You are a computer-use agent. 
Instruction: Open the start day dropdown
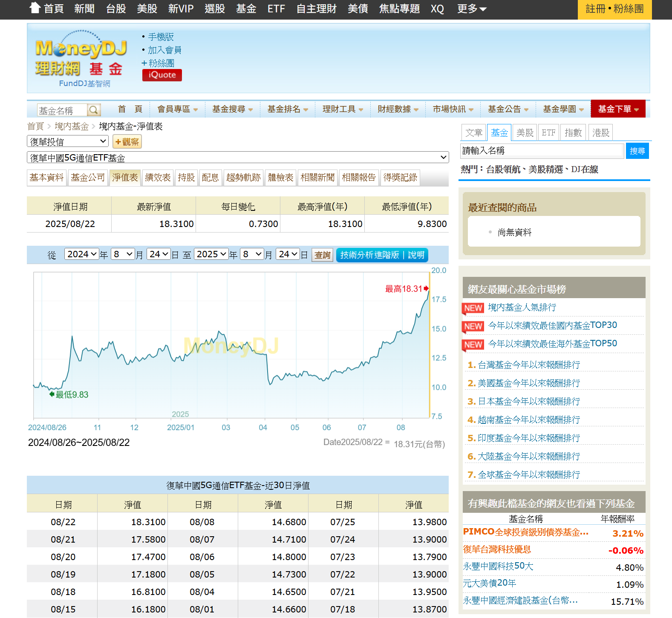point(159,254)
